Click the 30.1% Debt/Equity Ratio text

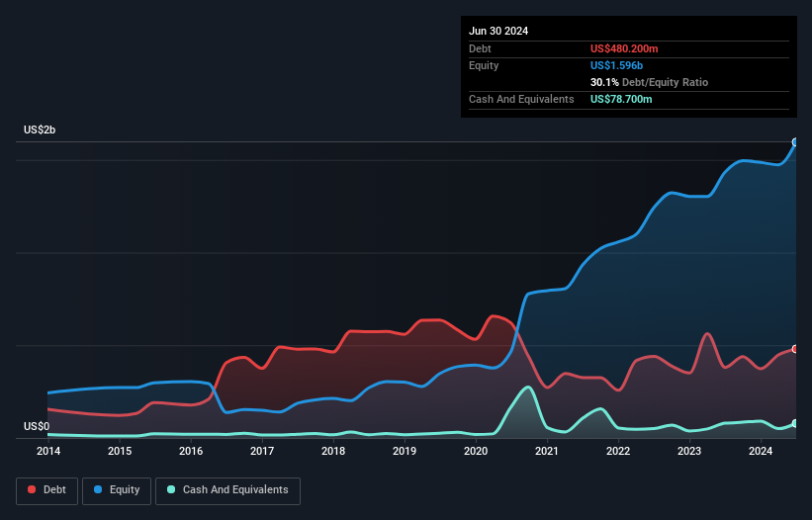pyautogui.click(x=649, y=82)
